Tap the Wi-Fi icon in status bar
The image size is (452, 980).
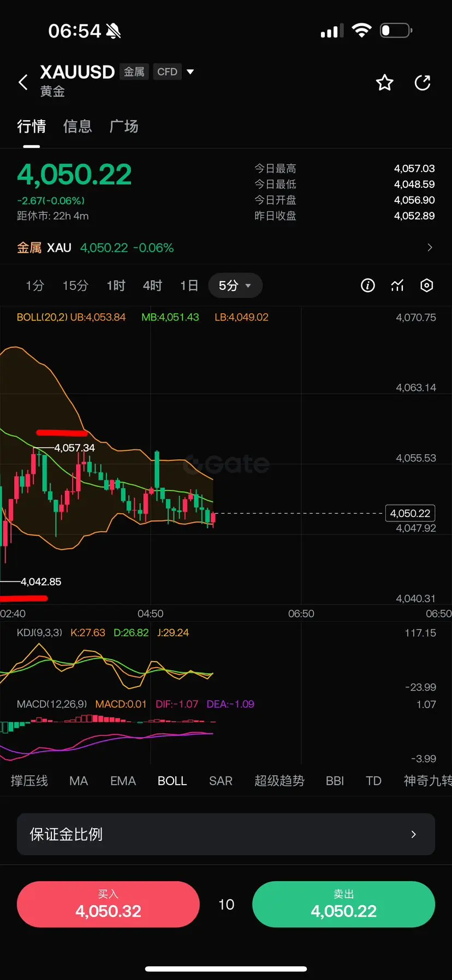click(361, 31)
